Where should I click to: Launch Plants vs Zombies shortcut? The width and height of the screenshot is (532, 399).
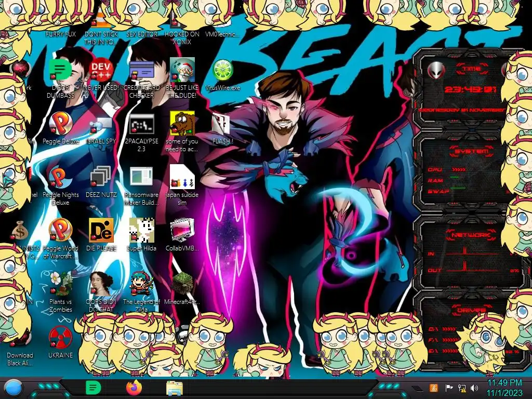click(60, 284)
